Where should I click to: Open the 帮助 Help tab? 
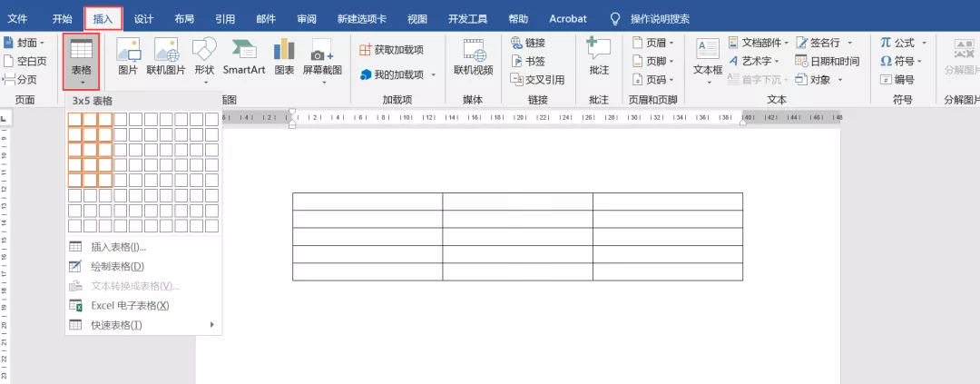click(x=519, y=19)
